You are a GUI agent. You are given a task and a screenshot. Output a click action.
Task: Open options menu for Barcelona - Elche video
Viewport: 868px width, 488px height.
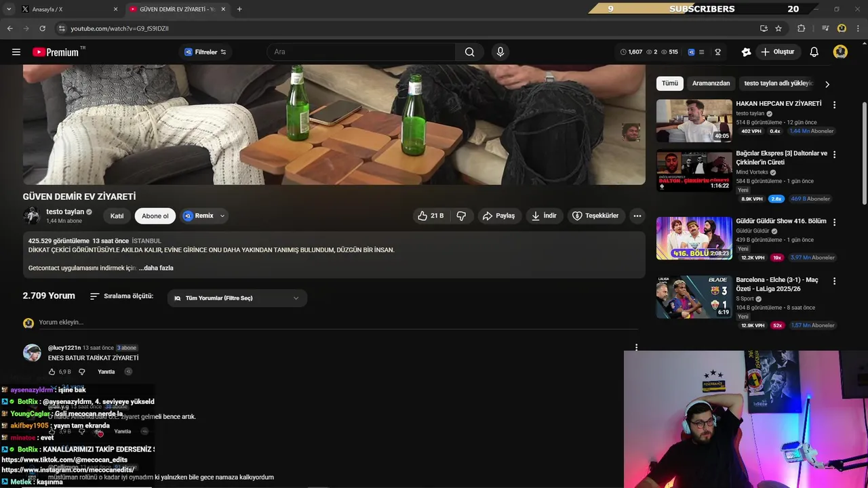(834, 281)
